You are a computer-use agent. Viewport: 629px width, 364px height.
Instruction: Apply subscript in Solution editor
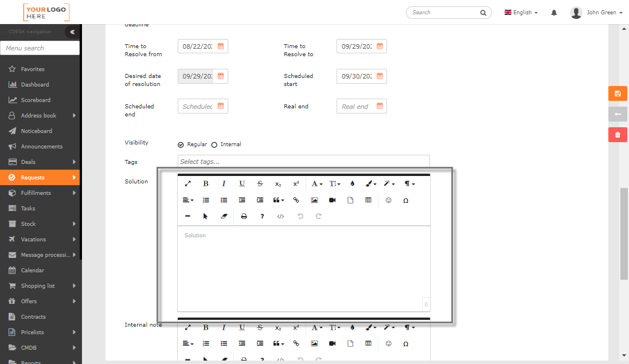(x=278, y=183)
